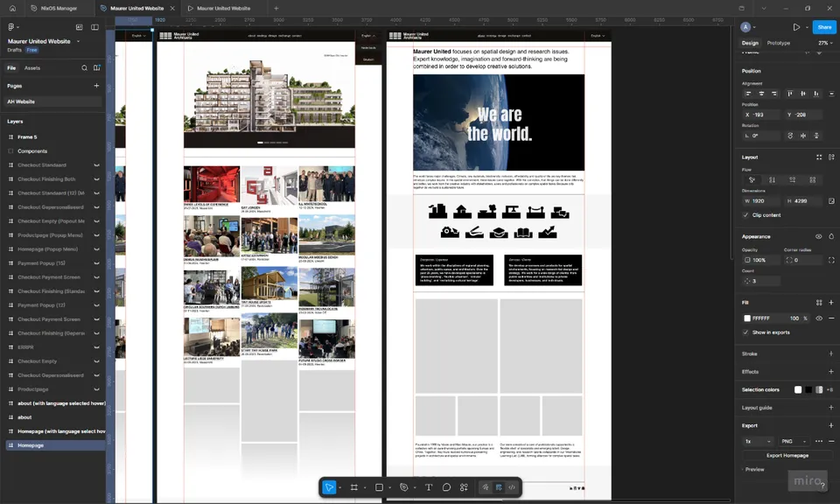
Task: Click the resize to fit icon beside height
Action: coord(831,201)
